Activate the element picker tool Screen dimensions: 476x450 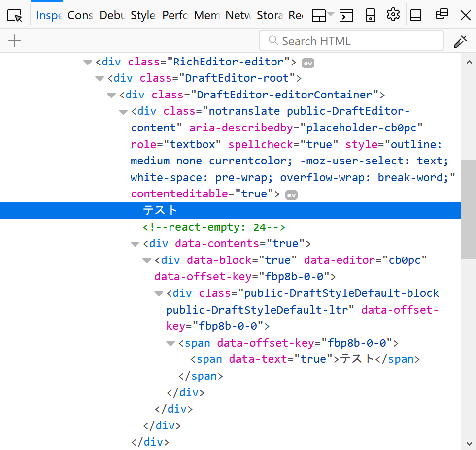14,15
